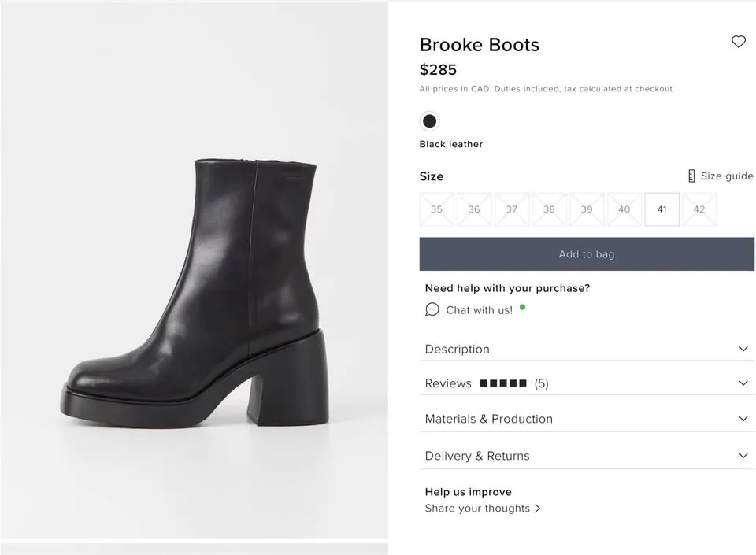This screenshot has width=756, height=555.
Task: Click the Description section chevron
Action: coord(743,348)
